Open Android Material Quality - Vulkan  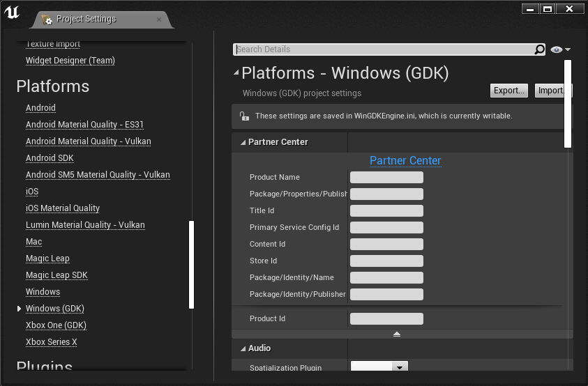click(x=88, y=141)
